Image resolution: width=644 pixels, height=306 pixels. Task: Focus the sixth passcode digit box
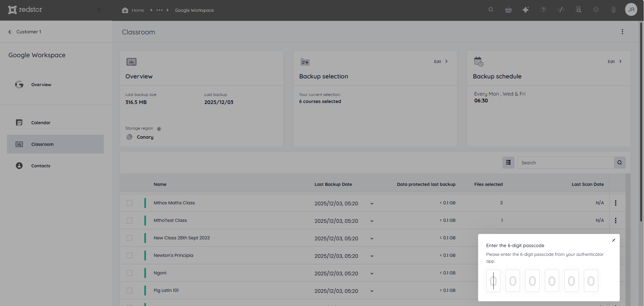(x=591, y=281)
